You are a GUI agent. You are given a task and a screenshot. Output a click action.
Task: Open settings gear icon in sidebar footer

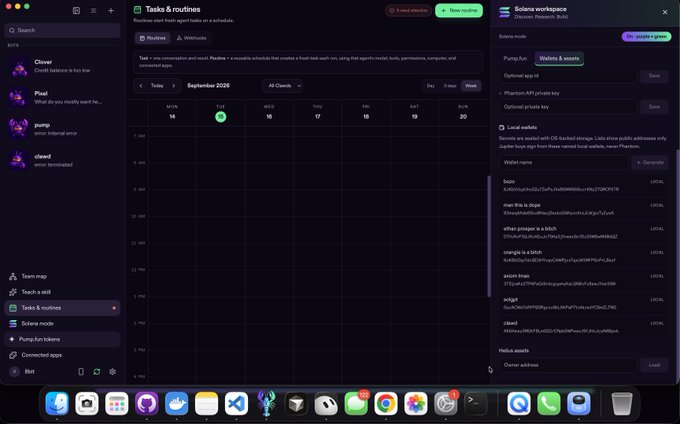(112, 372)
